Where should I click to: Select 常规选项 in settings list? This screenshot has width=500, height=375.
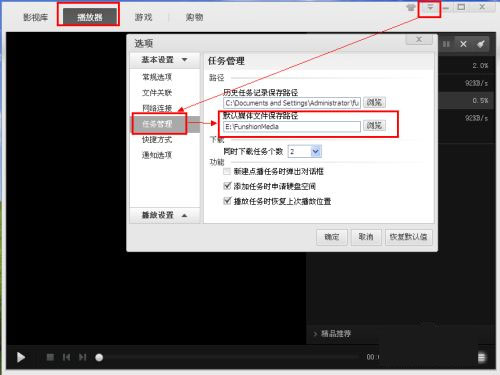pos(157,77)
